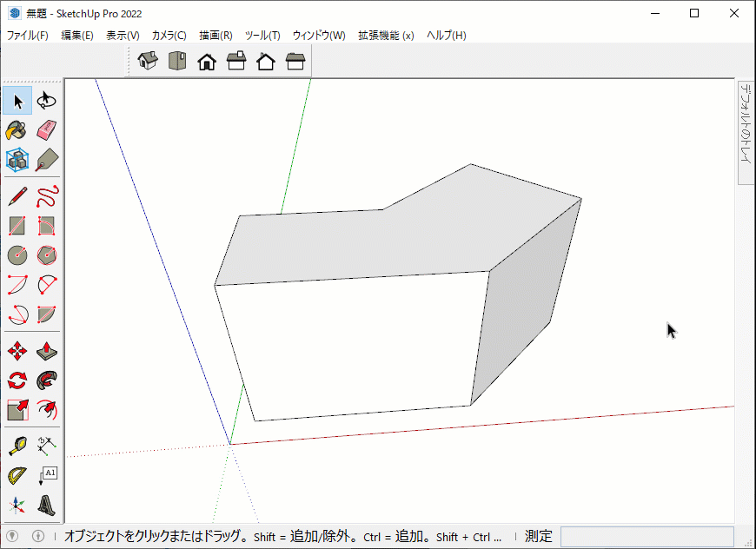756x549 pixels.
Task: Select the Select arrow tool
Action: point(17,102)
